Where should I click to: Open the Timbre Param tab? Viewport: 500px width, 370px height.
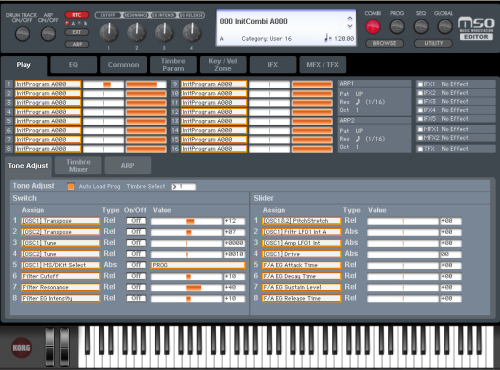click(173, 65)
